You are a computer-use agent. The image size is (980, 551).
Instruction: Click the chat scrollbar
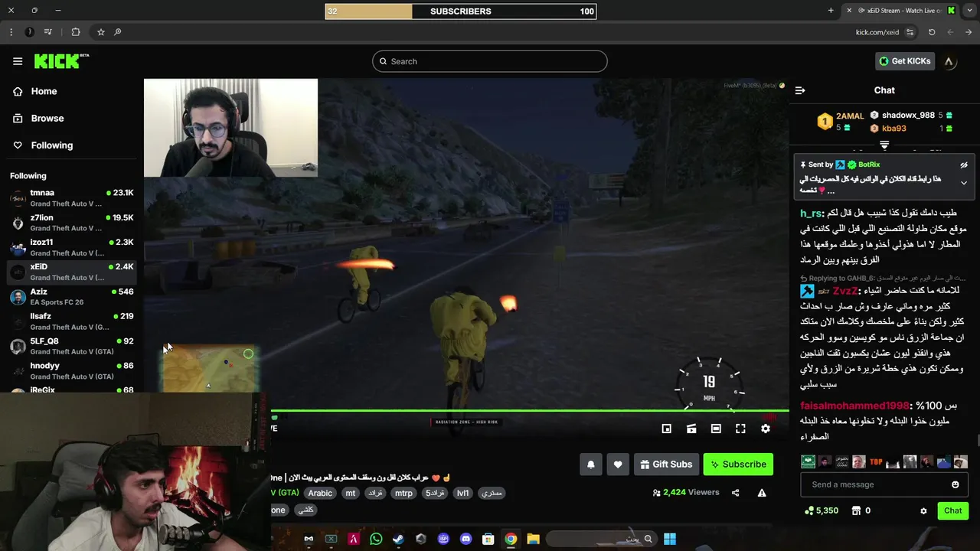pos(978,440)
